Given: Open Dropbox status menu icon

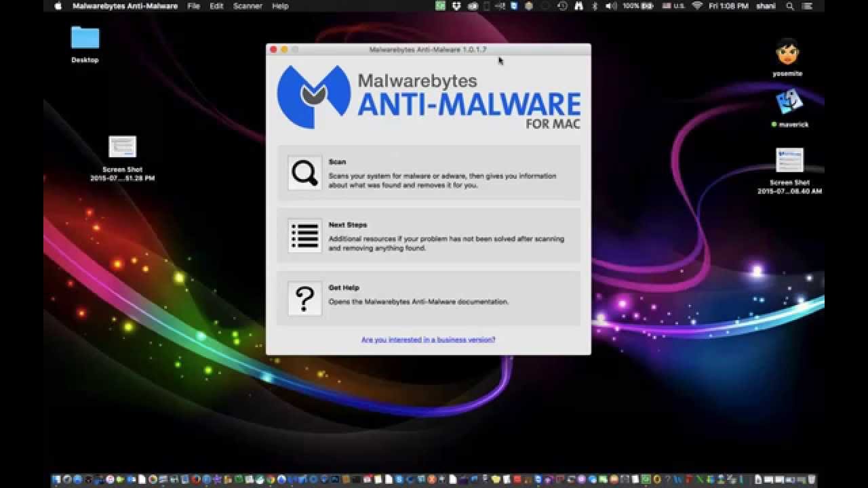Looking at the screenshot, I should (458, 6).
